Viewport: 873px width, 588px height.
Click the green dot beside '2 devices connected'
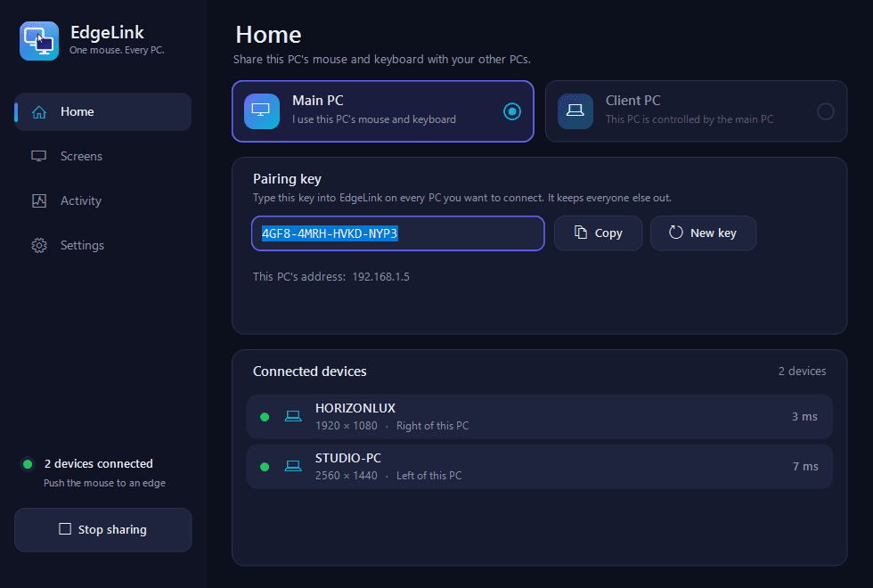[x=28, y=464]
